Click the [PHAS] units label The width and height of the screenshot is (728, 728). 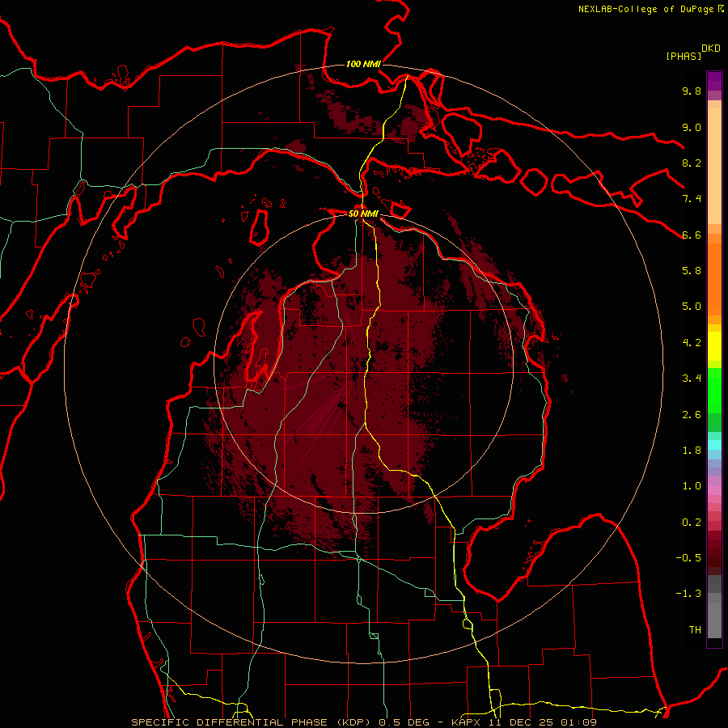click(684, 56)
